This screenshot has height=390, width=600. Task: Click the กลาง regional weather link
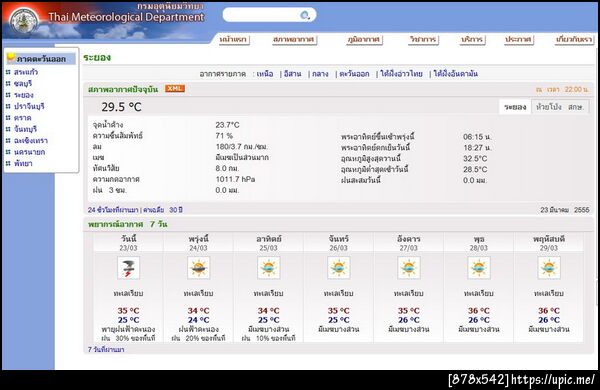coord(320,74)
